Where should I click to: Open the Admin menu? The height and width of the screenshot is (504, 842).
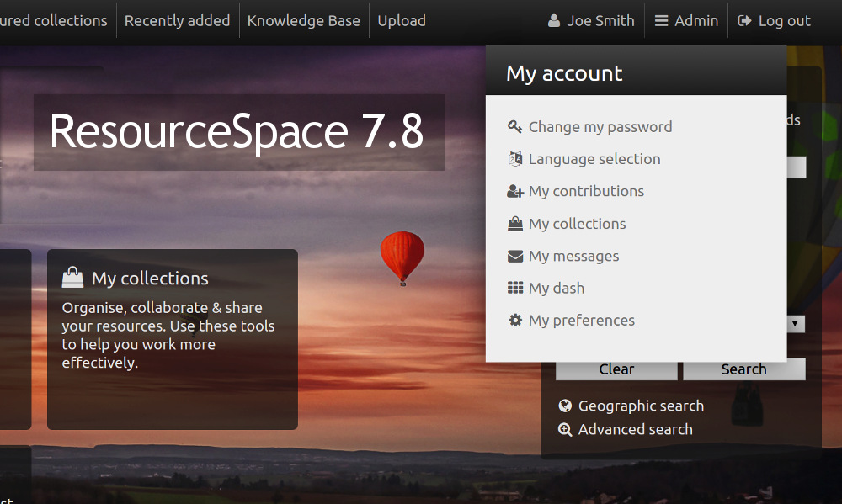(x=686, y=21)
